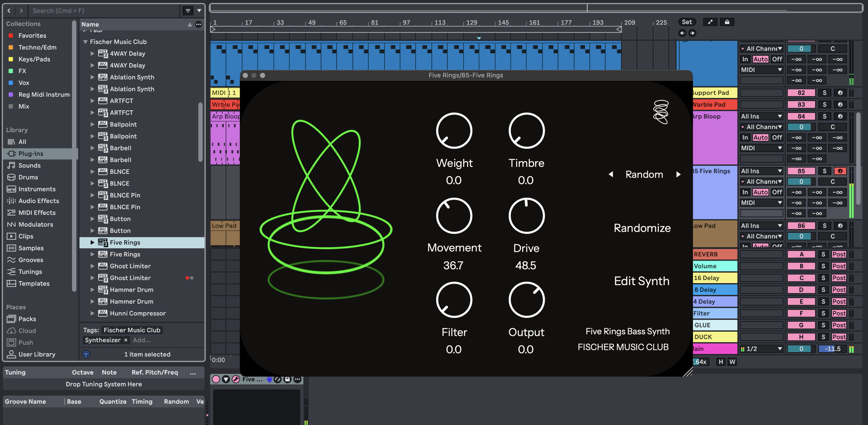
Task: Click the Drive knob
Action: [x=526, y=216]
